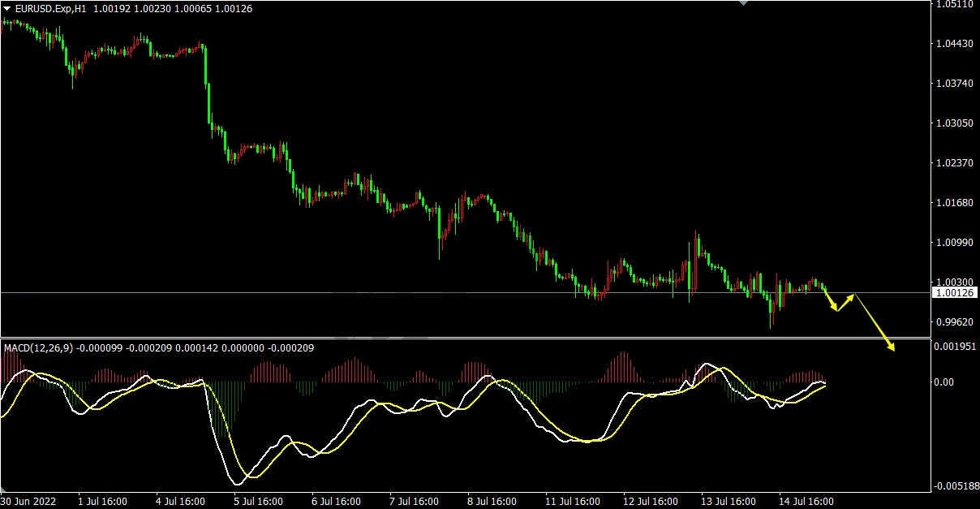The image size is (980, 509).
Task: Click the short yellow upward arrow head
Action: pyautogui.click(x=852, y=295)
